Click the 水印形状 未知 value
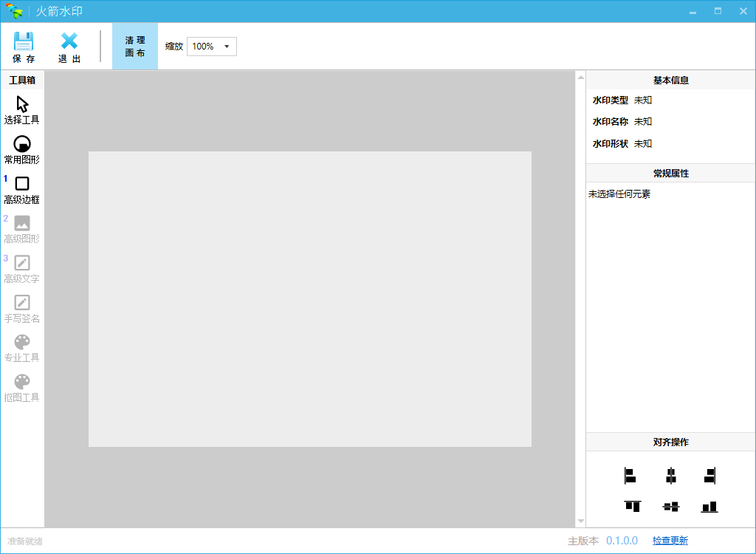The height and width of the screenshot is (554, 756). click(643, 144)
